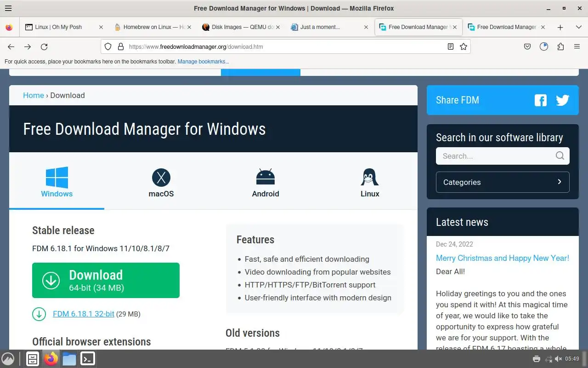Expand the Categories menu
Screen dimensions: 588x368
click(503, 182)
